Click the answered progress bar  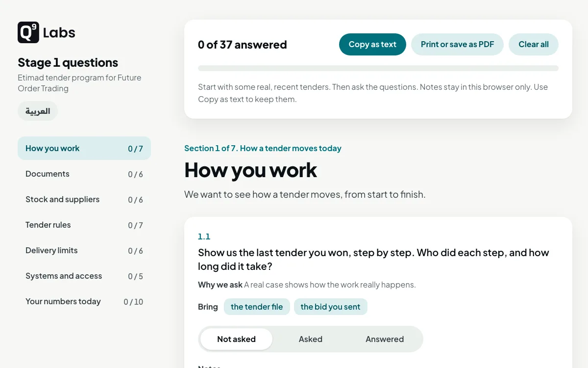[x=378, y=68]
